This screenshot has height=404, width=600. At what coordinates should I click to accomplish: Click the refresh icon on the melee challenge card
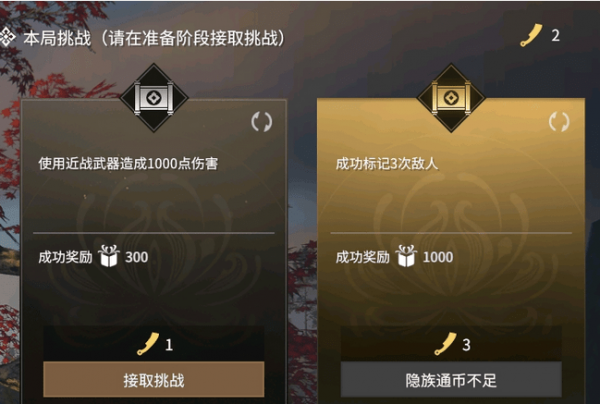pyautogui.click(x=262, y=122)
